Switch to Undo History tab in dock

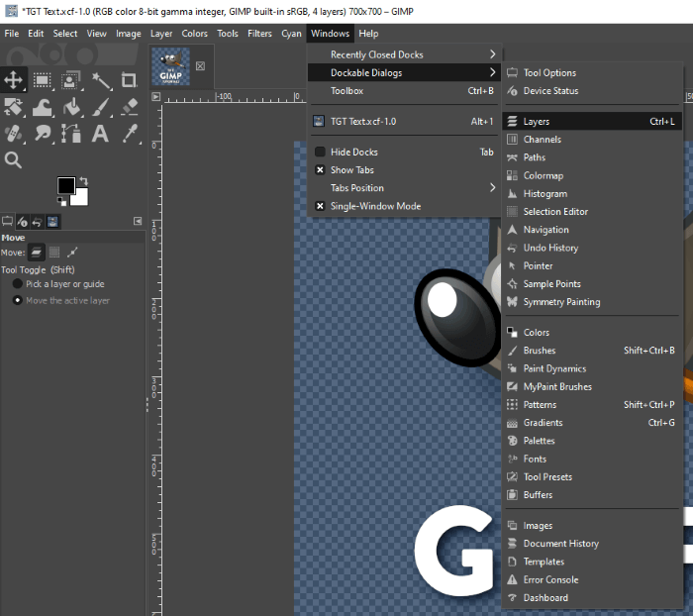pyautogui.click(x=38, y=222)
